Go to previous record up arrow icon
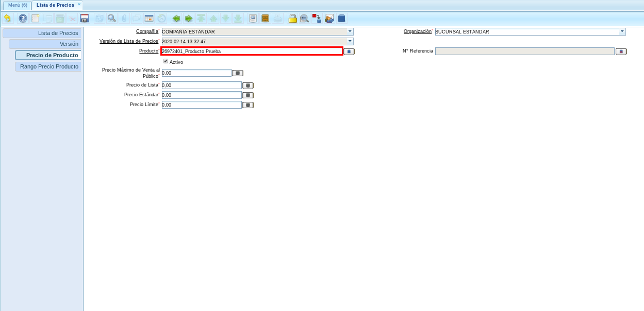Image resolution: width=644 pixels, height=311 pixels. (x=213, y=18)
